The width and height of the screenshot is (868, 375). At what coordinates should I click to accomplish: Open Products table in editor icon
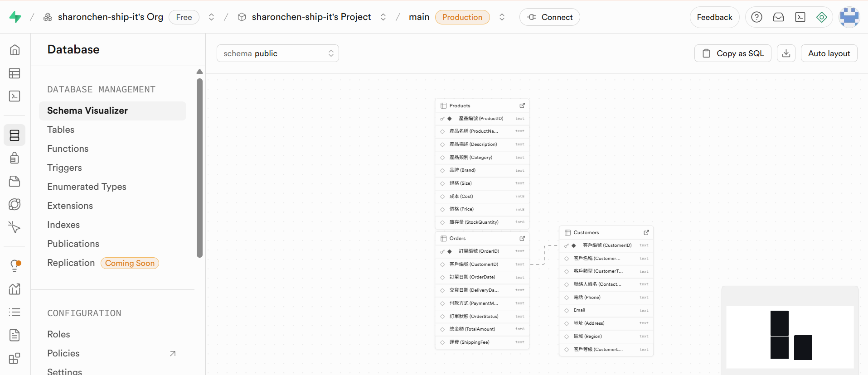click(x=522, y=106)
